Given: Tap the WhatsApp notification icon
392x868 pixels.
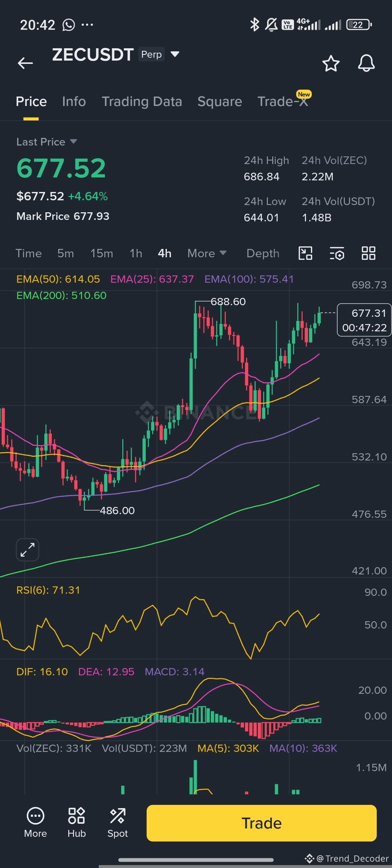Looking at the screenshot, I should [x=69, y=25].
